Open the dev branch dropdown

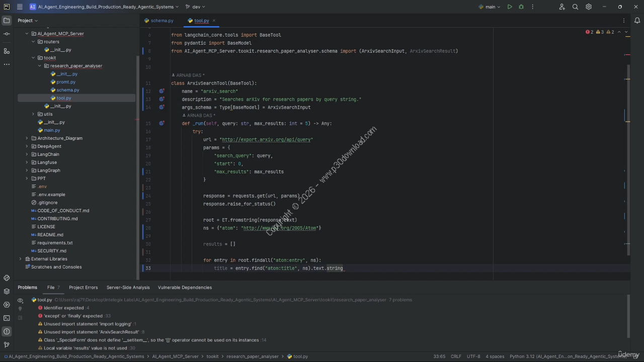[x=195, y=7]
